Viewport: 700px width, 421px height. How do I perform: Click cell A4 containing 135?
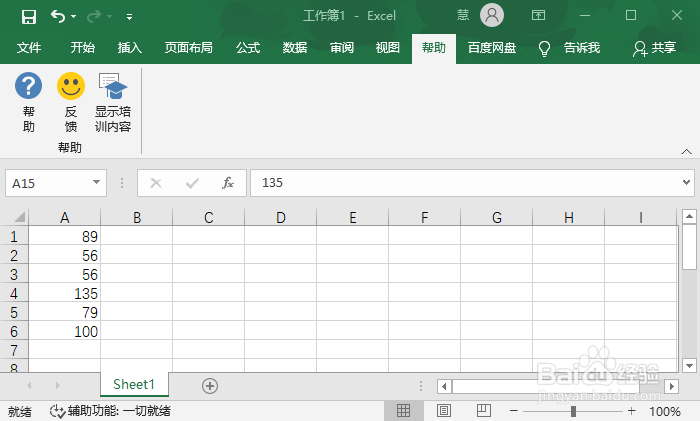[x=65, y=293]
